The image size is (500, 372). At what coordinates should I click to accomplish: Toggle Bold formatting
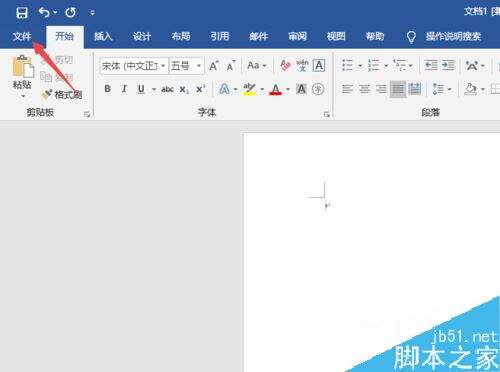click(107, 89)
